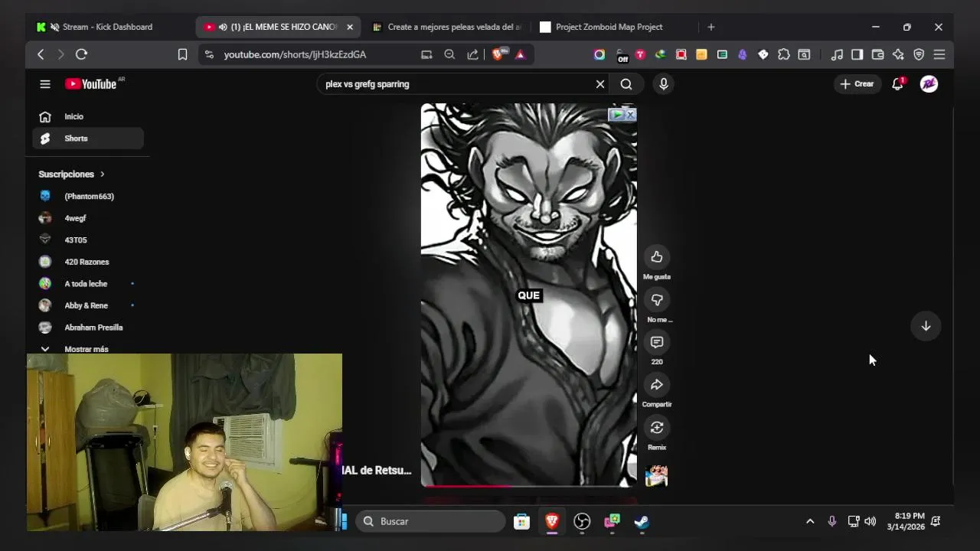Expand the Suscripciones section chevron

point(102,174)
